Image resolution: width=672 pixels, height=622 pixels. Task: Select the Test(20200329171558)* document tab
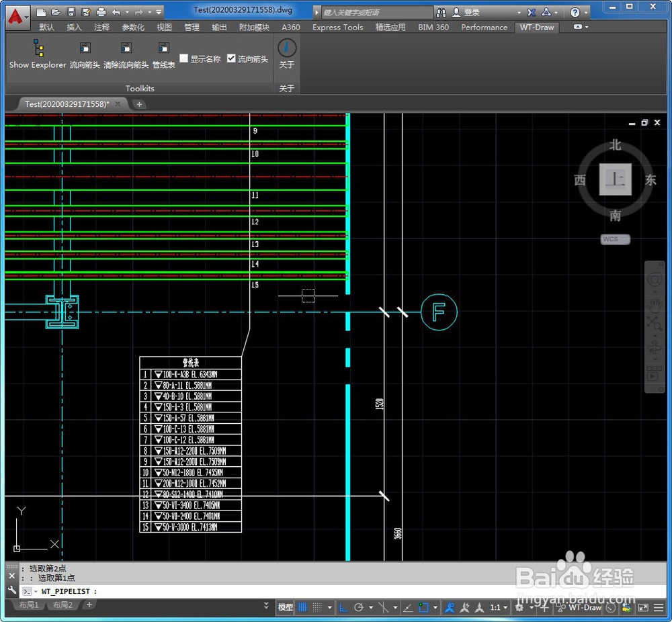pyautogui.click(x=67, y=104)
